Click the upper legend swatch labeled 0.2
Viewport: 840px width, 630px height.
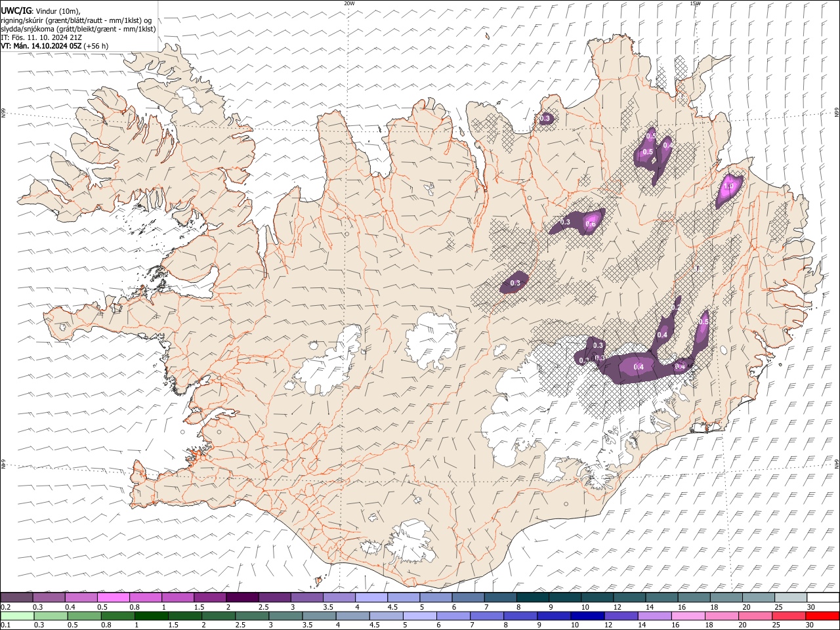coord(17,597)
